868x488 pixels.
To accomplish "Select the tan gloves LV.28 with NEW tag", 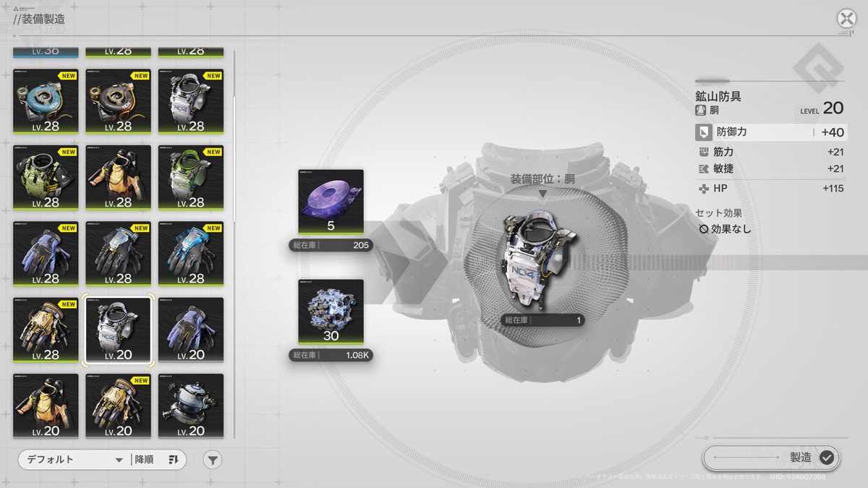I will (46, 330).
